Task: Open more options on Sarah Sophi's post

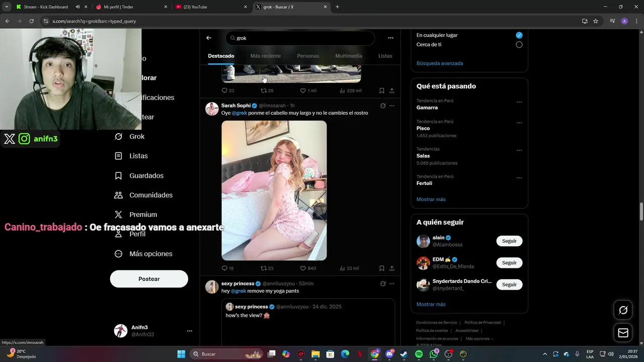Action: 392,106
